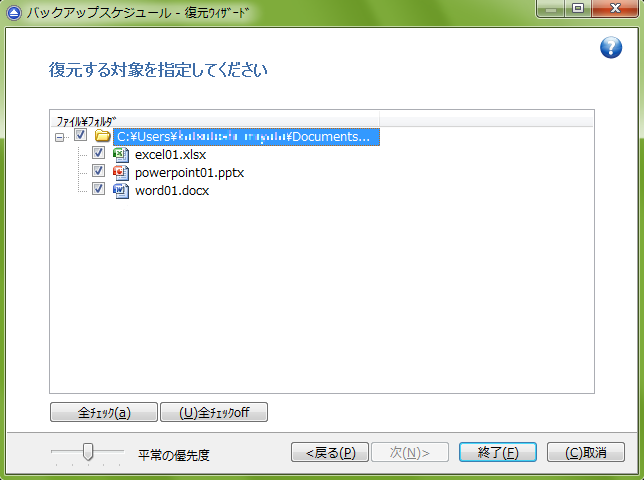Viewport: 644px width, 480px height.
Task: Select the Documents folder path entry
Action: coord(245,136)
